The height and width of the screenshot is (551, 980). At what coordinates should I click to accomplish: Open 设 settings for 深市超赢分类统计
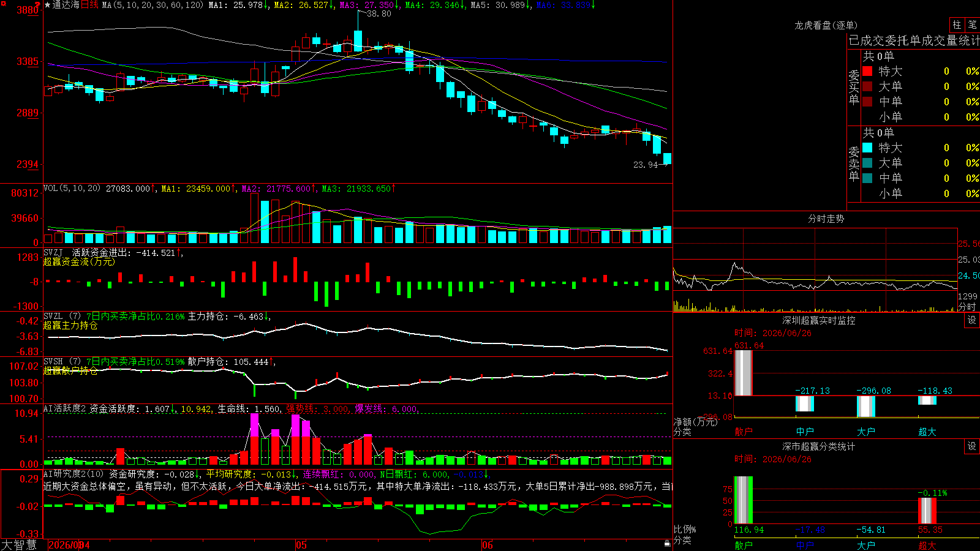pos(972,446)
